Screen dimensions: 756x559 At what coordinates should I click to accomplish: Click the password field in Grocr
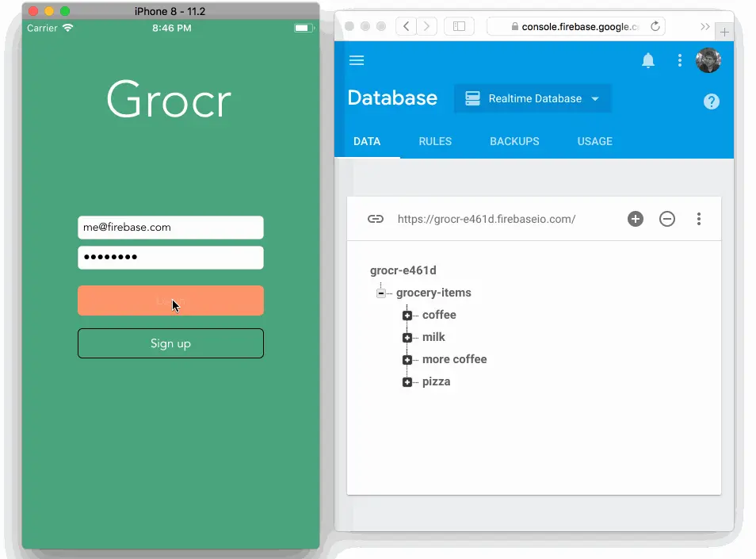[x=170, y=258]
